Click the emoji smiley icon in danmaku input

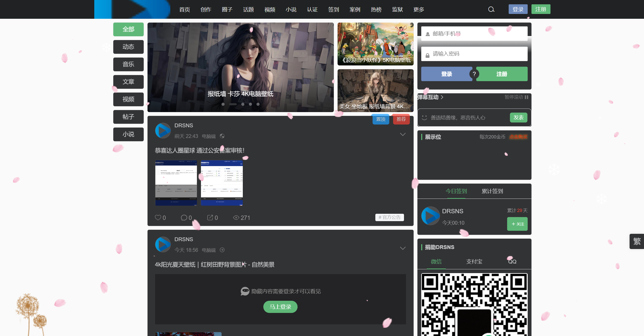coord(424,118)
